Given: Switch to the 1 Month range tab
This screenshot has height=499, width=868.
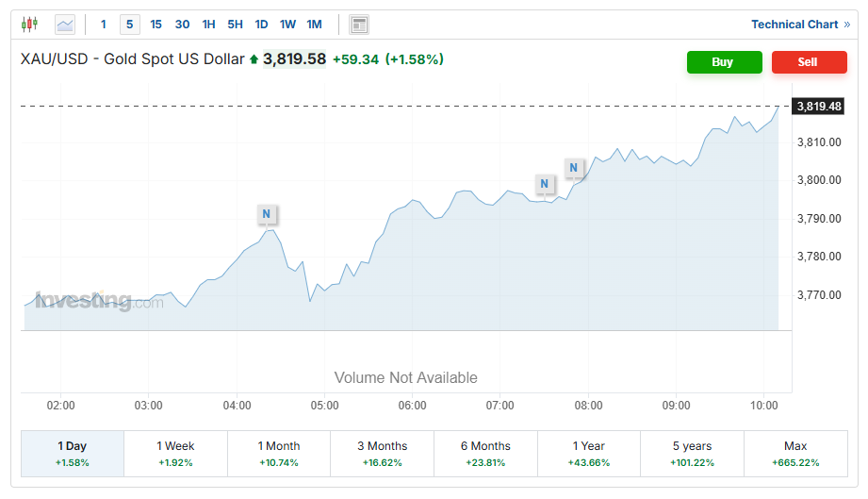Looking at the screenshot, I should pyautogui.click(x=279, y=454).
